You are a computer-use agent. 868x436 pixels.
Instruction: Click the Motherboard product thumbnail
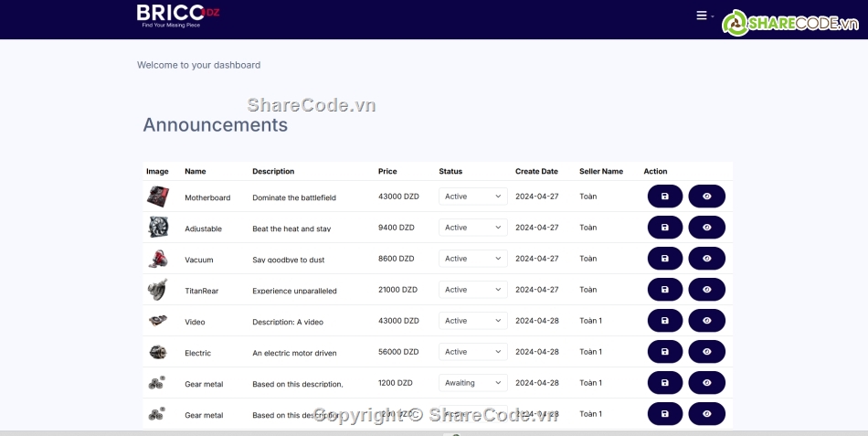(157, 197)
